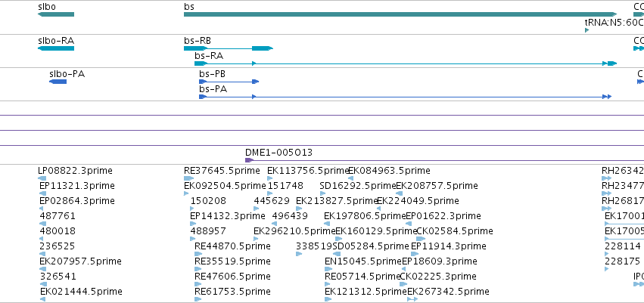
Task: Open feature 151748
Action: (x=285, y=186)
